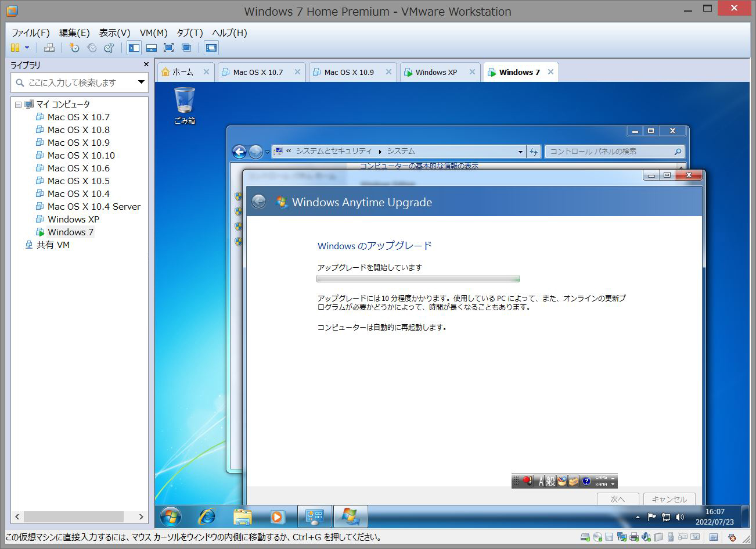Click the library search input field
This screenshot has width=756, height=549.
tap(78, 82)
